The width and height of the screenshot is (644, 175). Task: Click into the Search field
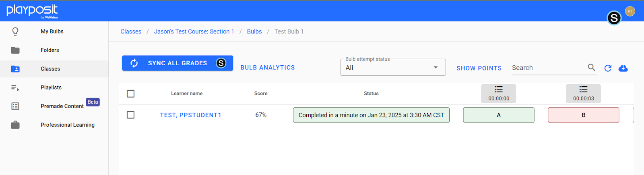click(x=547, y=68)
